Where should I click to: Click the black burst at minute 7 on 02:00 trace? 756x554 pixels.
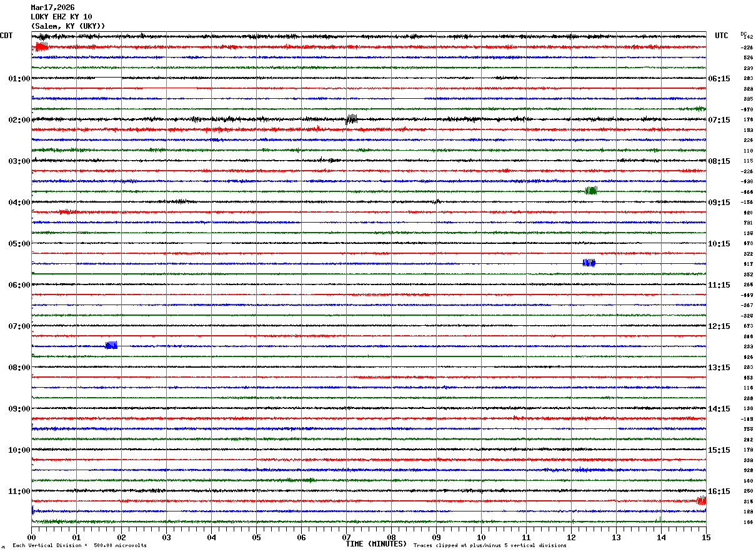tap(351, 119)
